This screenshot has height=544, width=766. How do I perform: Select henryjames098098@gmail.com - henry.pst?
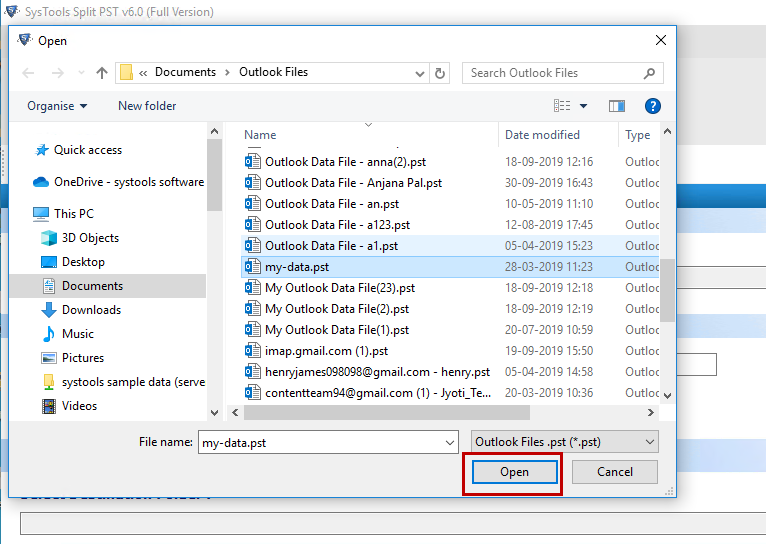[x=377, y=372]
